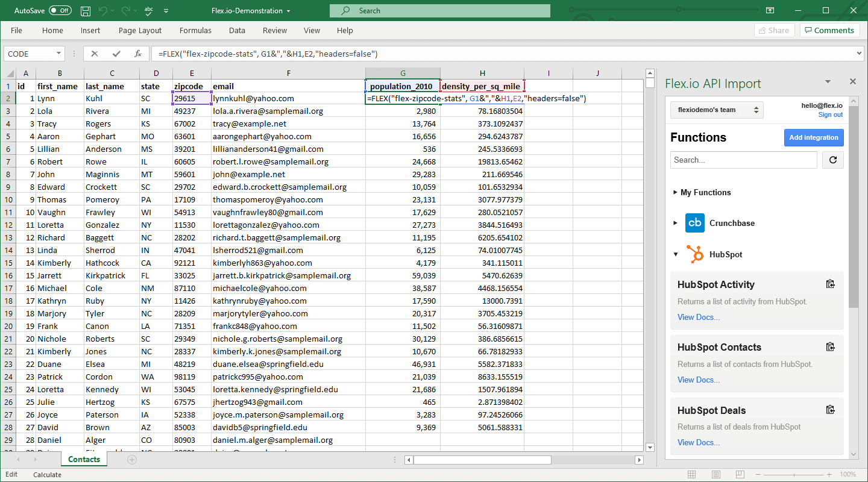This screenshot has width=868, height=482.
Task: Click the Add integration button
Action: tap(814, 137)
